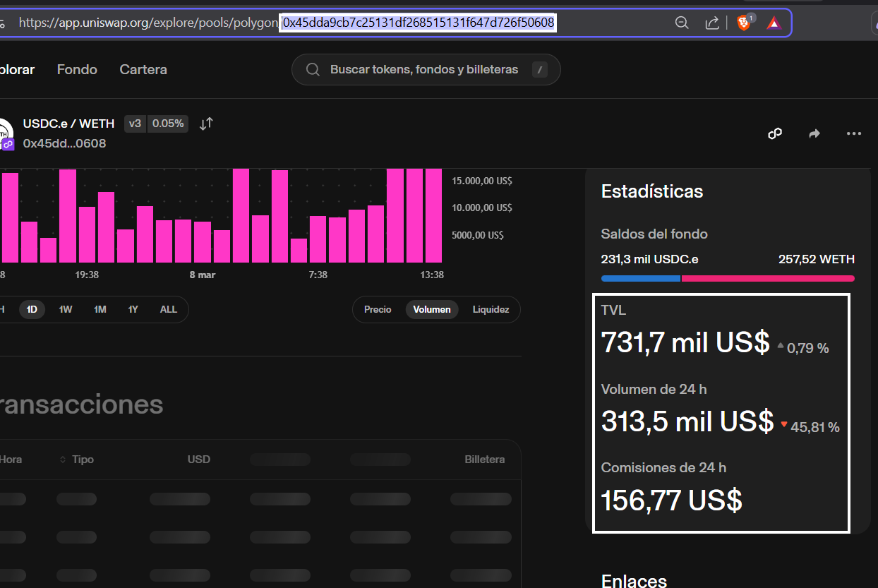The image size is (878, 588).
Task: Open the Cartera navigation tab
Action: pos(143,69)
